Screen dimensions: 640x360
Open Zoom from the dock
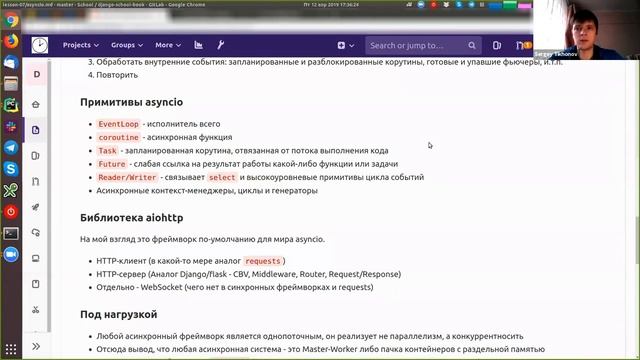pos(11,254)
